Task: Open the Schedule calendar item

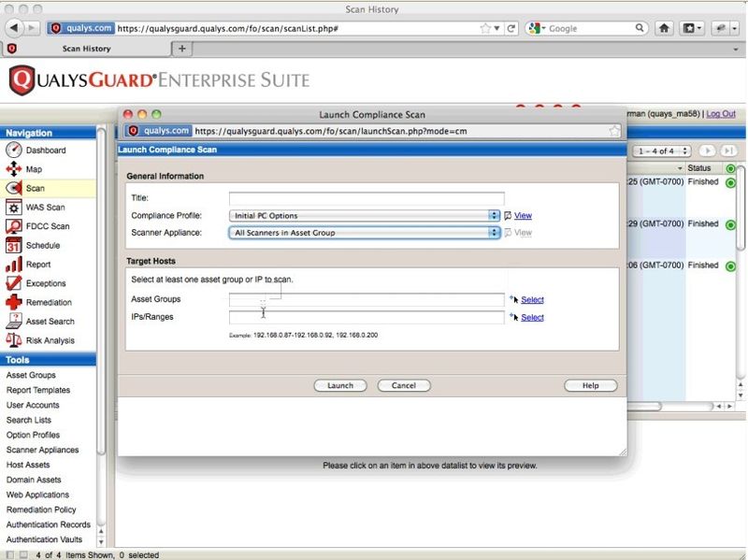Action: pos(42,245)
